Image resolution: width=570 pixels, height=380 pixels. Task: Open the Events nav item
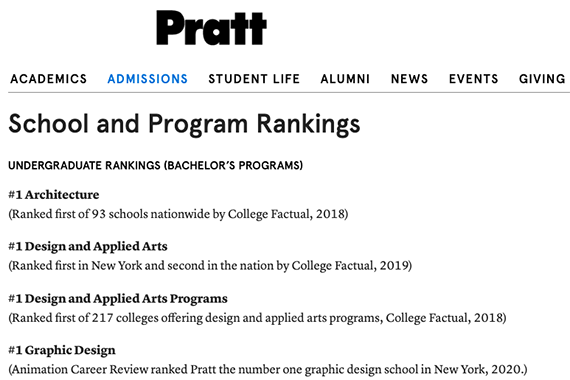(x=473, y=79)
